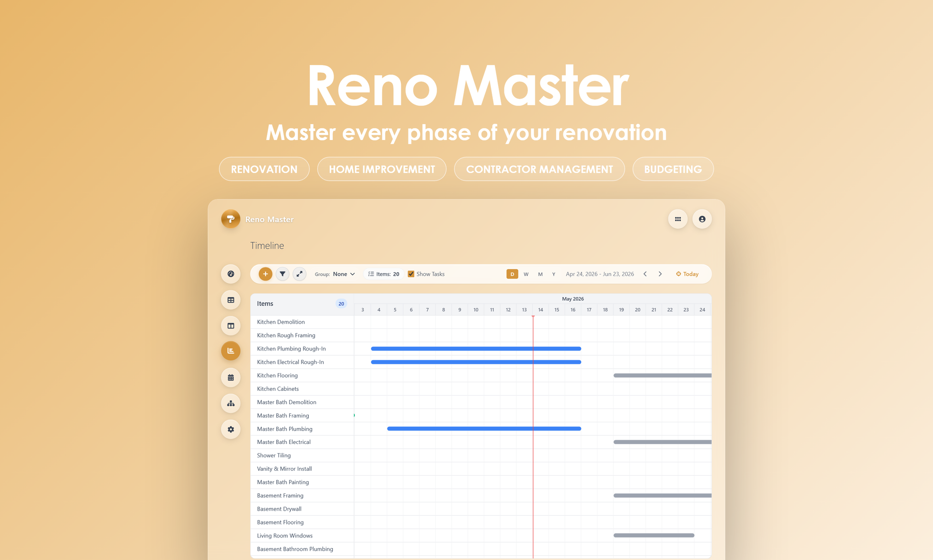933x560 pixels.
Task: Select the Kitchen Cabinets row
Action: [302, 389]
